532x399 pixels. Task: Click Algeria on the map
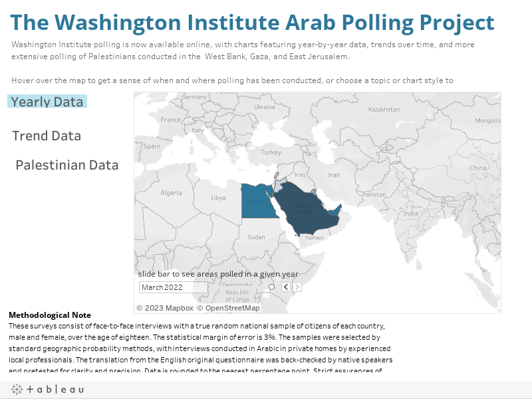pos(171,193)
